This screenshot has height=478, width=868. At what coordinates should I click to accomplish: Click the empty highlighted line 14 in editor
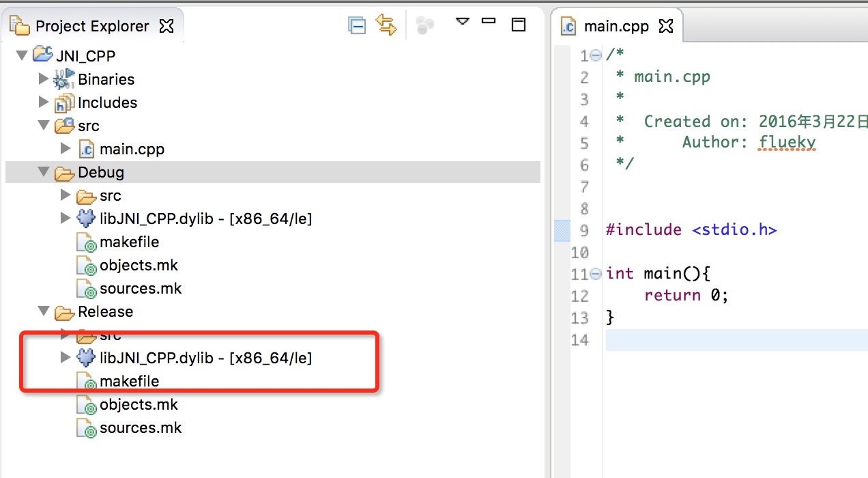pos(736,340)
